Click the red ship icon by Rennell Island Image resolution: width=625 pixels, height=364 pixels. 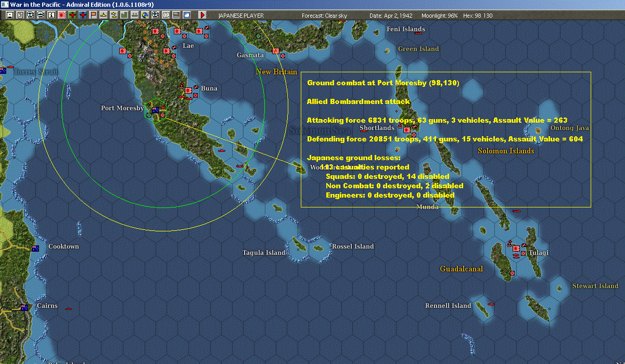point(490,303)
